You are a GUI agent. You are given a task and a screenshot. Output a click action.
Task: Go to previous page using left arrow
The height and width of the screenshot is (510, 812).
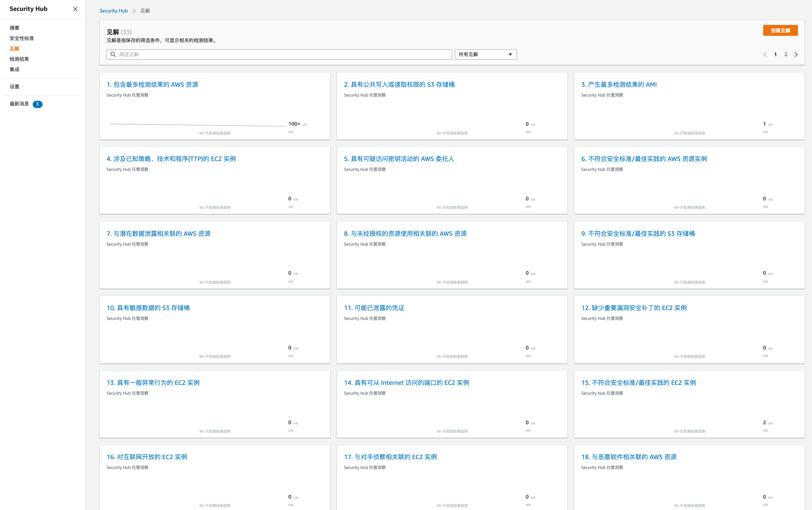(x=765, y=54)
